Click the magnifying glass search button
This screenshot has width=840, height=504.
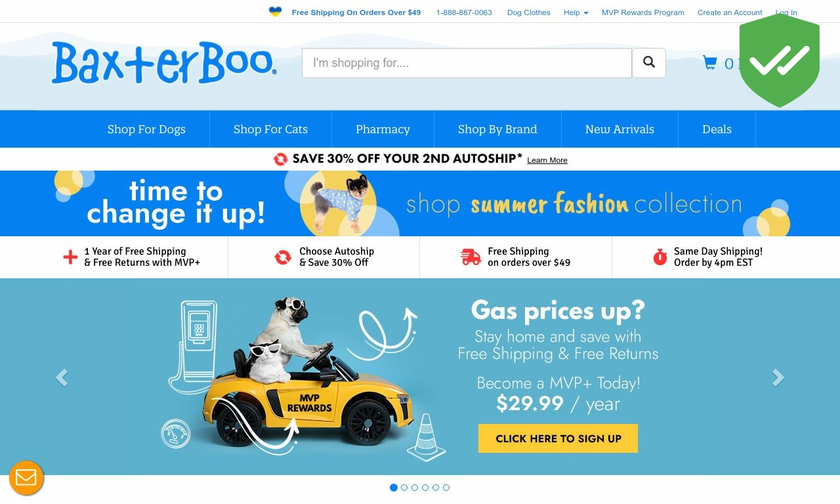[649, 63]
